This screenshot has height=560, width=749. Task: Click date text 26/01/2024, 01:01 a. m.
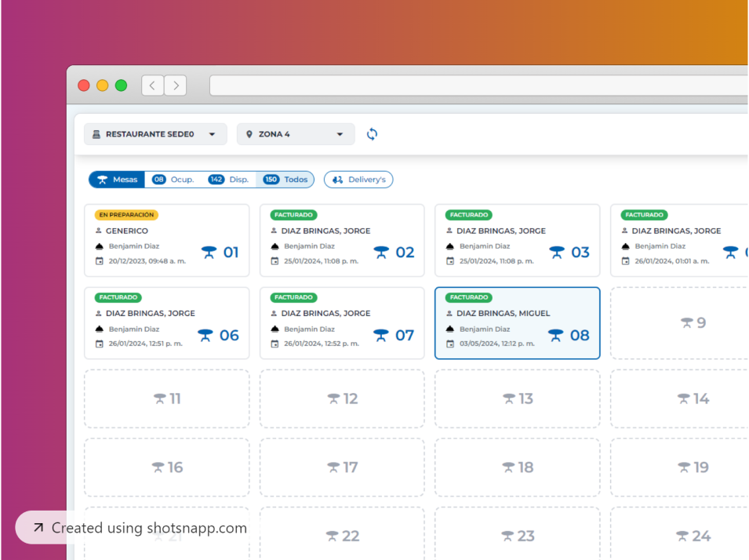[x=672, y=261]
